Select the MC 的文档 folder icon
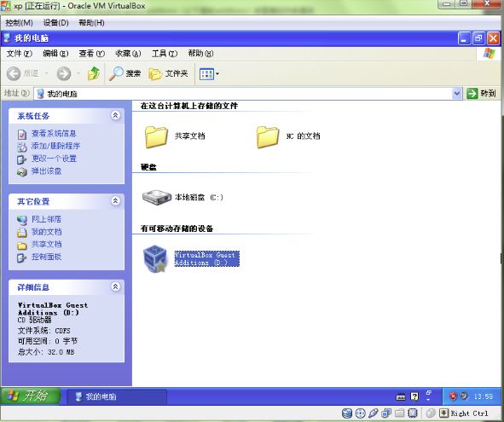504x422 pixels. tap(268, 136)
